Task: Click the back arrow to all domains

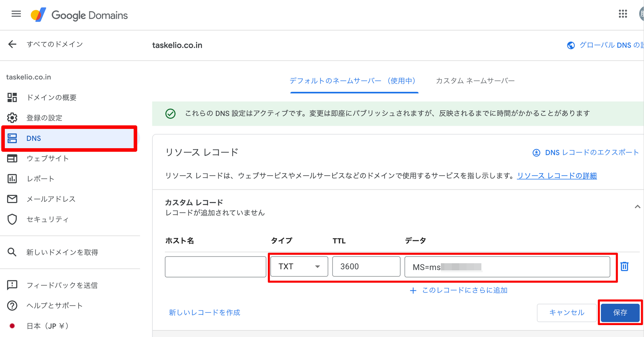Action: [12, 44]
